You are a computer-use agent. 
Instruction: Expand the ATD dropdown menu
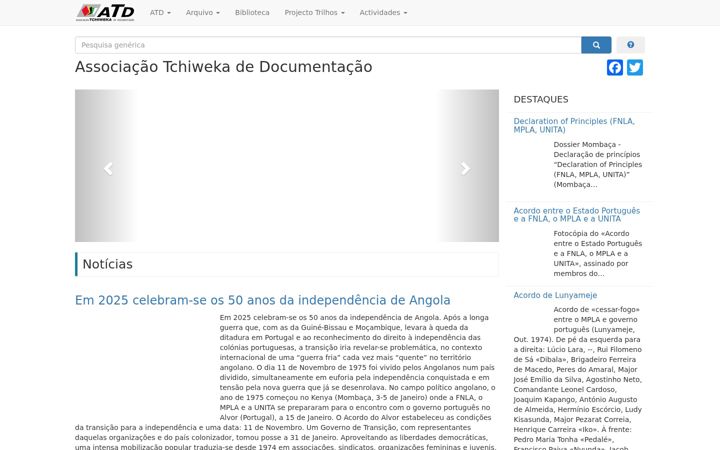coord(160,13)
